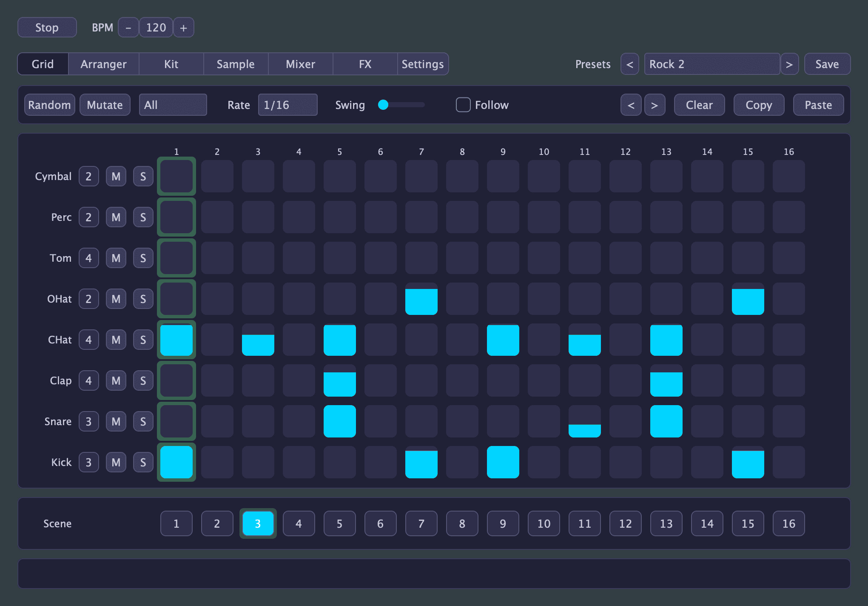
Task: Increase BPM with the plus button
Action: [x=184, y=28]
